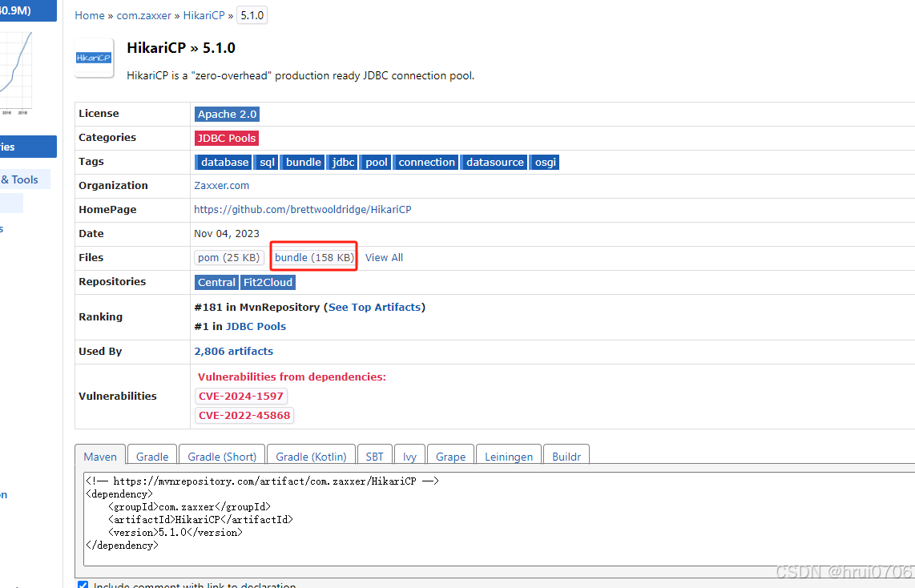Switch to the Gradle (Short) tab
This screenshot has height=588, width=915.
222,456
